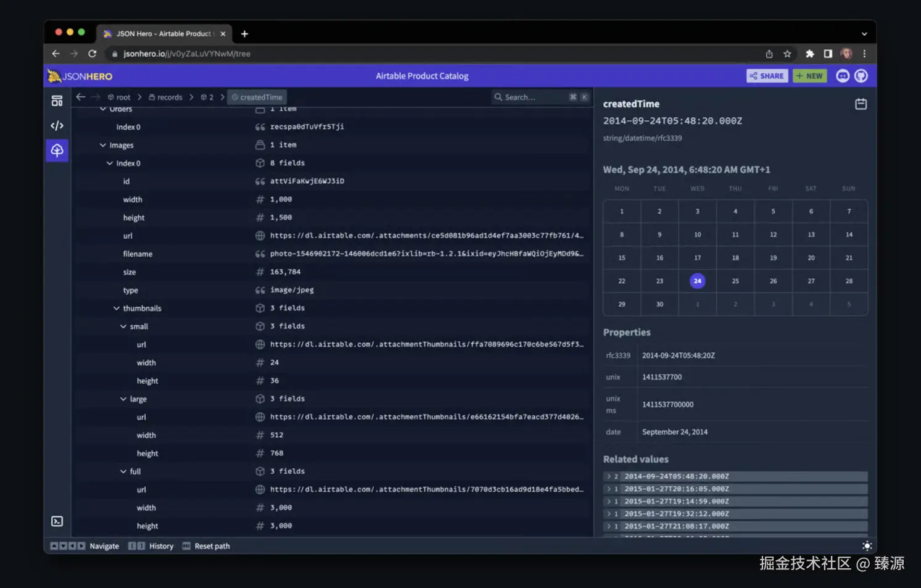The image size is (921, 588).
Task: Open the browser profile avatar
Action: [846, 54]
